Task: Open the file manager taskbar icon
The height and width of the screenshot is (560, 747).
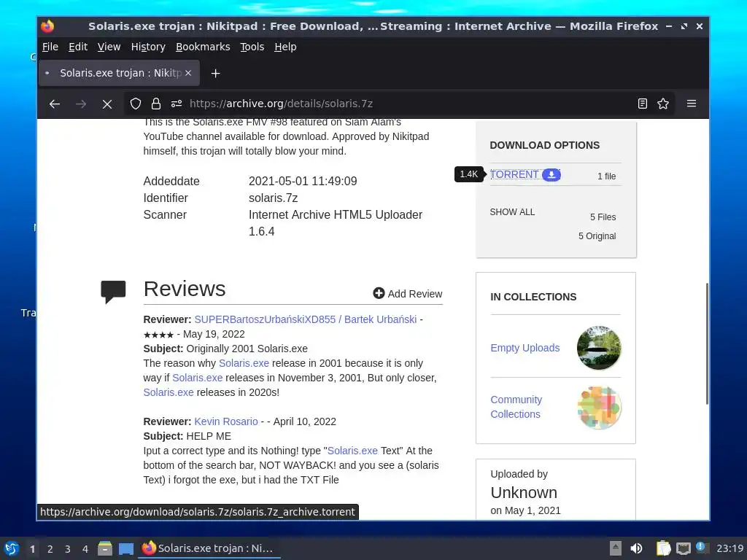Action: pos(105,548)
